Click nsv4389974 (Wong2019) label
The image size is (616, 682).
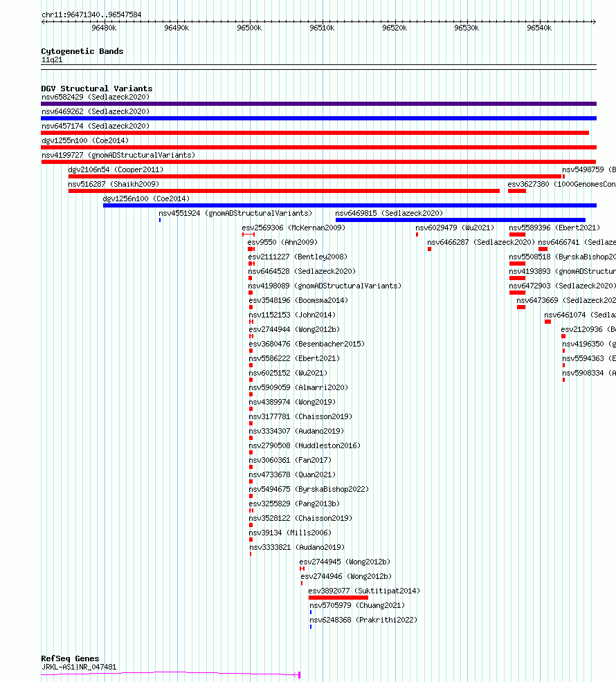[292, 403]
